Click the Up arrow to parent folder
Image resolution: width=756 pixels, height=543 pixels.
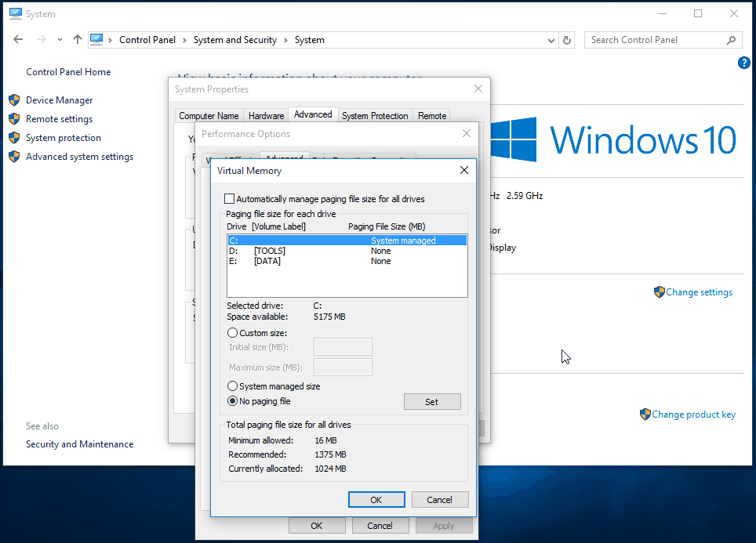click(x=77, y=39)
